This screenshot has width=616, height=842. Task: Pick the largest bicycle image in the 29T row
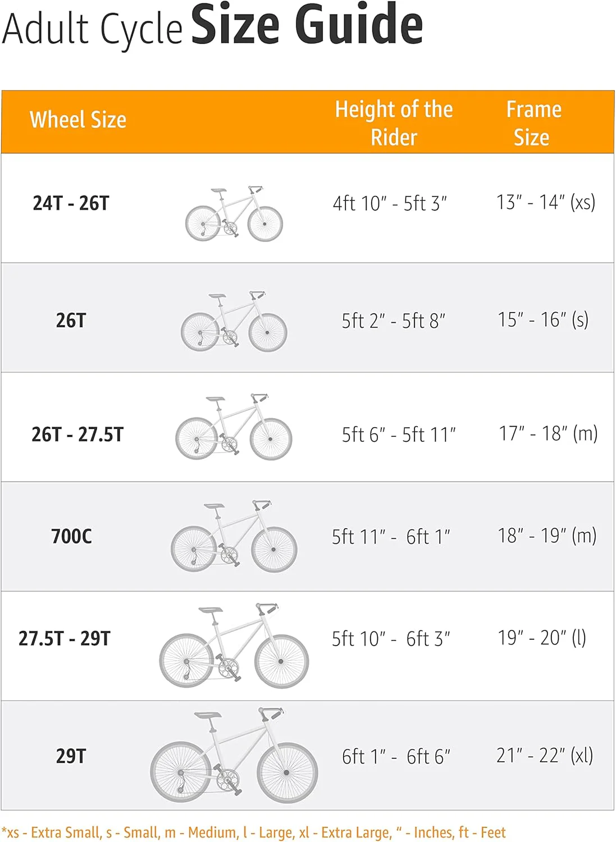pyautogui.click(x=234, y=755)
